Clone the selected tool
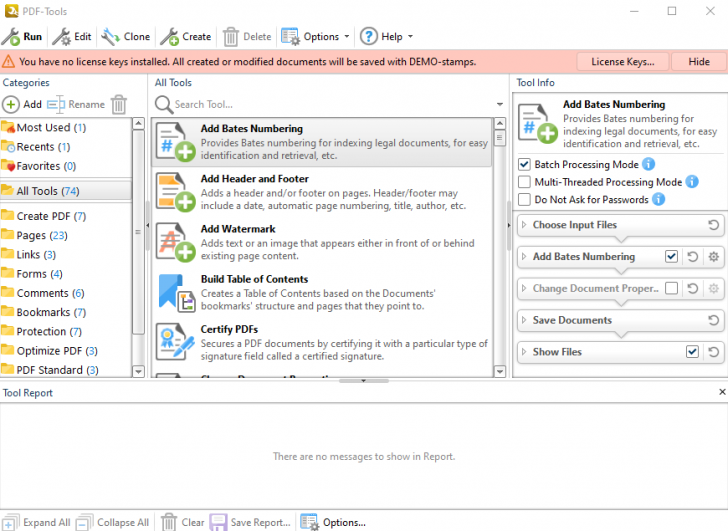 pyautogui.click(x=126, y=37)
